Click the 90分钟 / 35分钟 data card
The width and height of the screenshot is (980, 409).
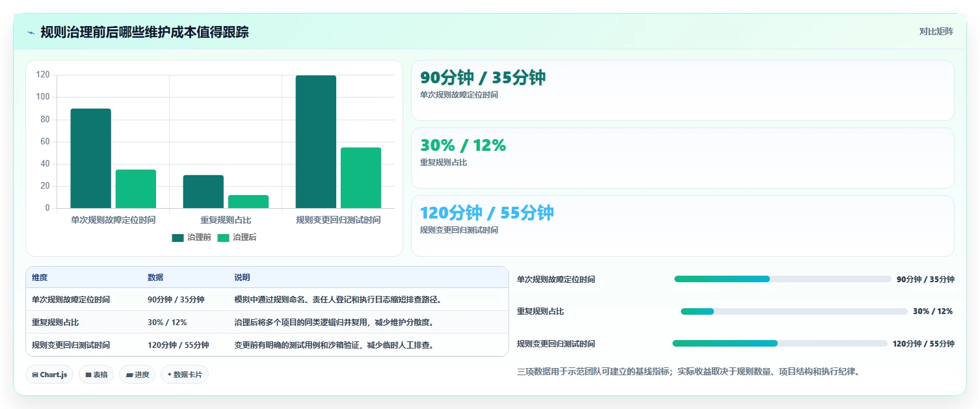tap(683, 90)
